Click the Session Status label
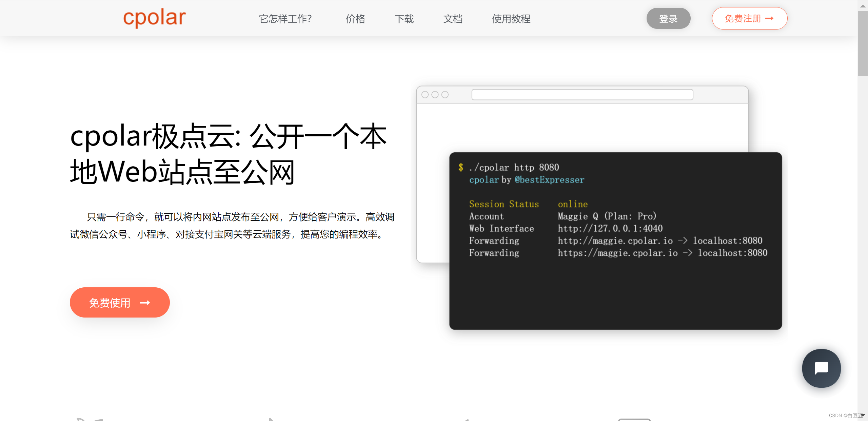Viewport: 868px width, 421px height. pos(504,204)
